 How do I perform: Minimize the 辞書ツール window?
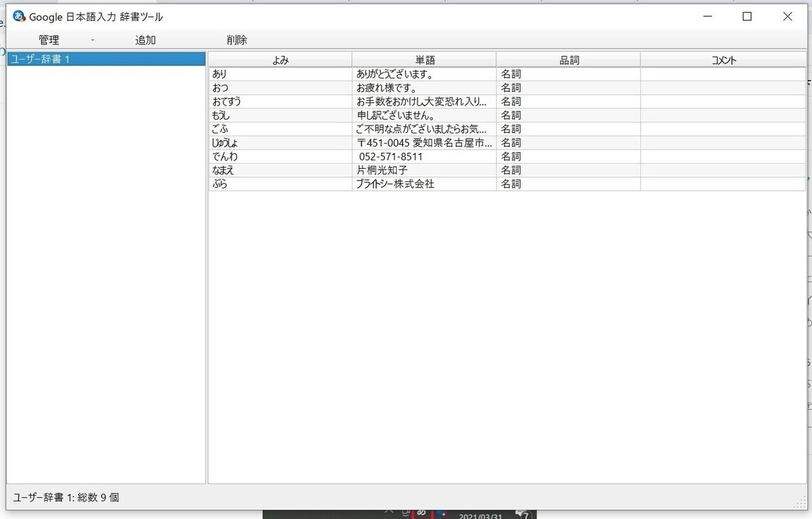(707, 17)
